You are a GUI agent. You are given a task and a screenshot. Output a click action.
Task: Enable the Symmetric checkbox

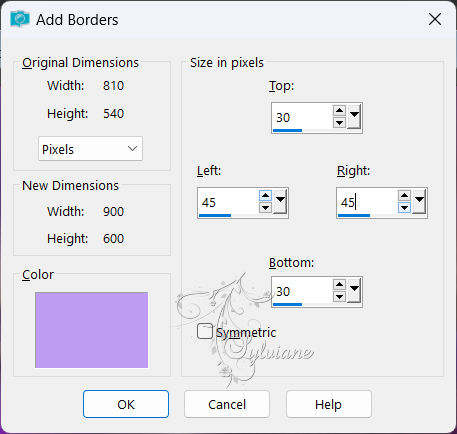point(205,332)
